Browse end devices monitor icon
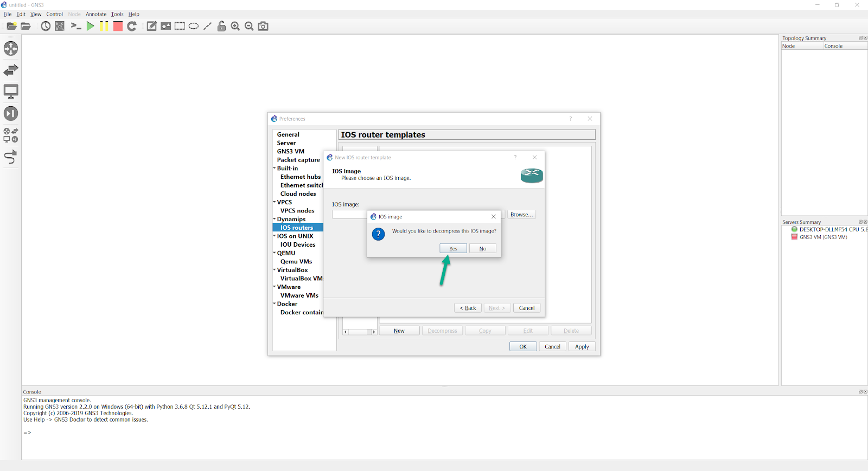 (x=11, y=92)
